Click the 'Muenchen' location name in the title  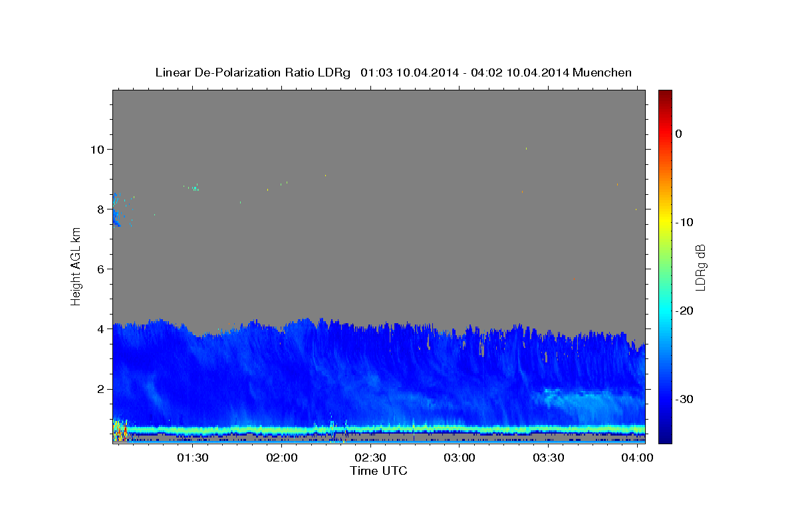point(601,72)
